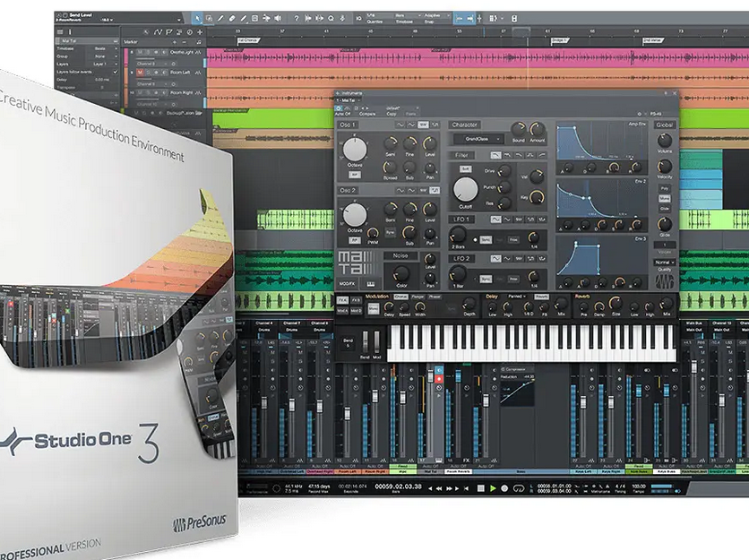
Task: Open the Mai Tai instrument selector dropdown
Action: click(x=348, y=100)
